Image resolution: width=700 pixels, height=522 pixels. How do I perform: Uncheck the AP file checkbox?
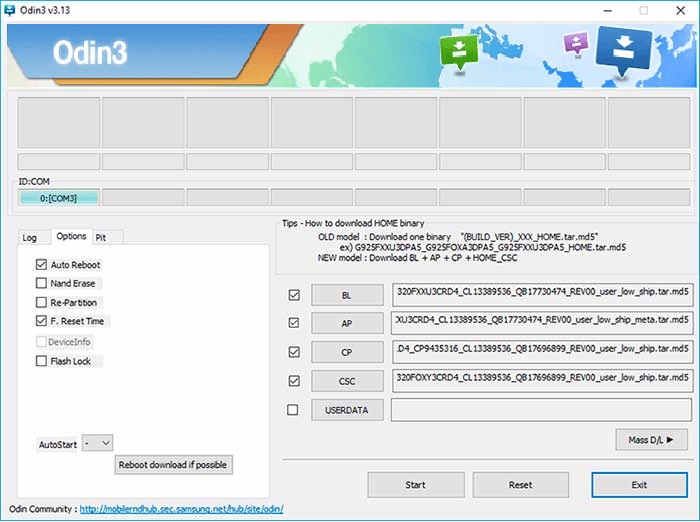tap(294, 323)
